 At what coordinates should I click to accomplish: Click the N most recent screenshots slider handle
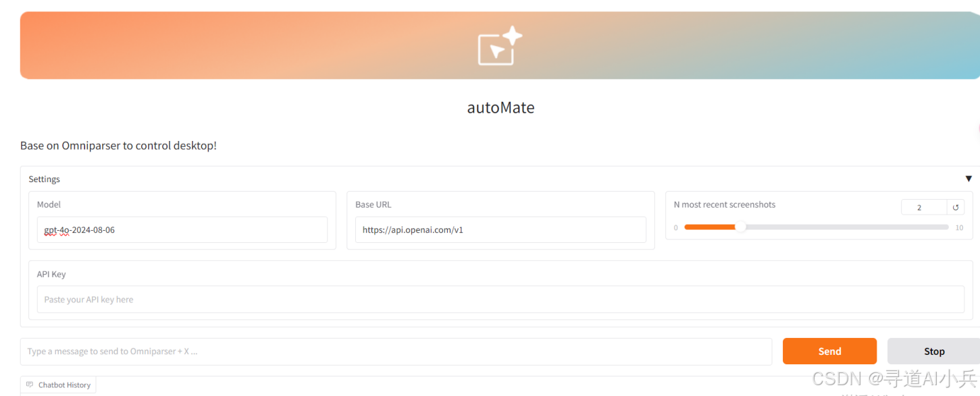pyautogui.click(x=740, y=227)
